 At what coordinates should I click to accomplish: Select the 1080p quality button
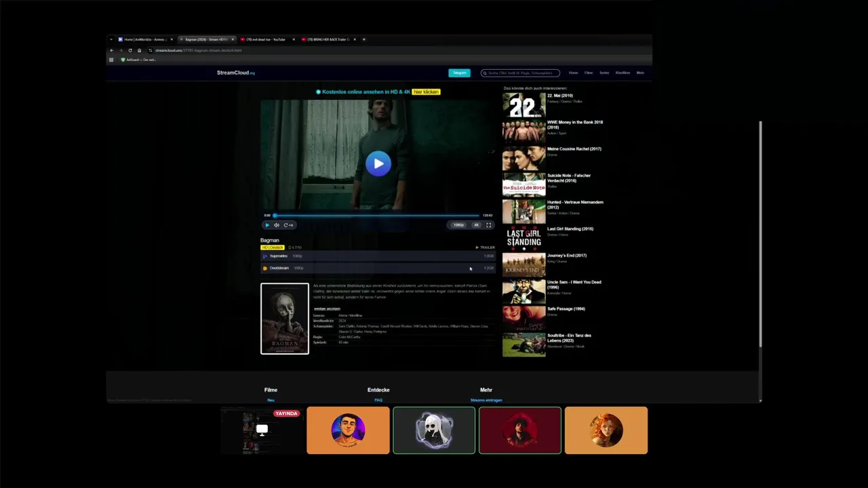coord(459,225)
